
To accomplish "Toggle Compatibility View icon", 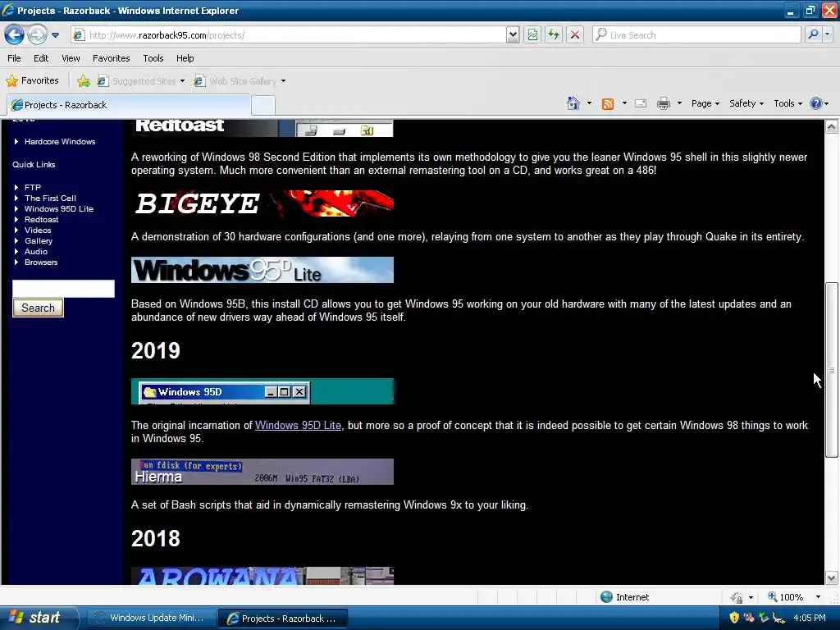I will click(532, 34).
